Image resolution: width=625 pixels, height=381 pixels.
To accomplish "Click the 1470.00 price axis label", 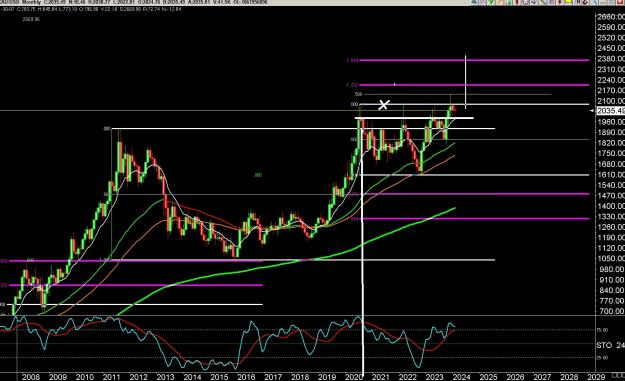I will (x=611, y=196).
